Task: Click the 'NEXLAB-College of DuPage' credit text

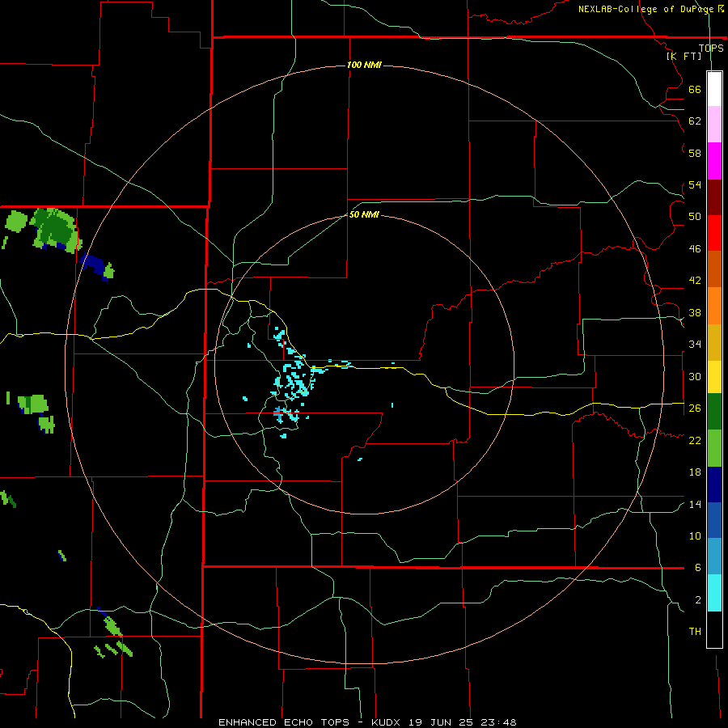Action: (x=647, y=9)
